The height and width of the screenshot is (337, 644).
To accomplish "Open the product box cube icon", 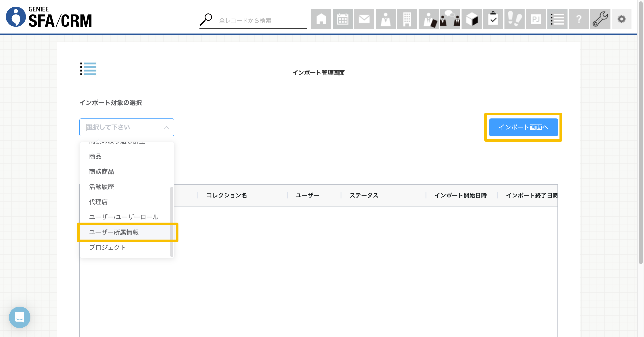I will [472, 19].
